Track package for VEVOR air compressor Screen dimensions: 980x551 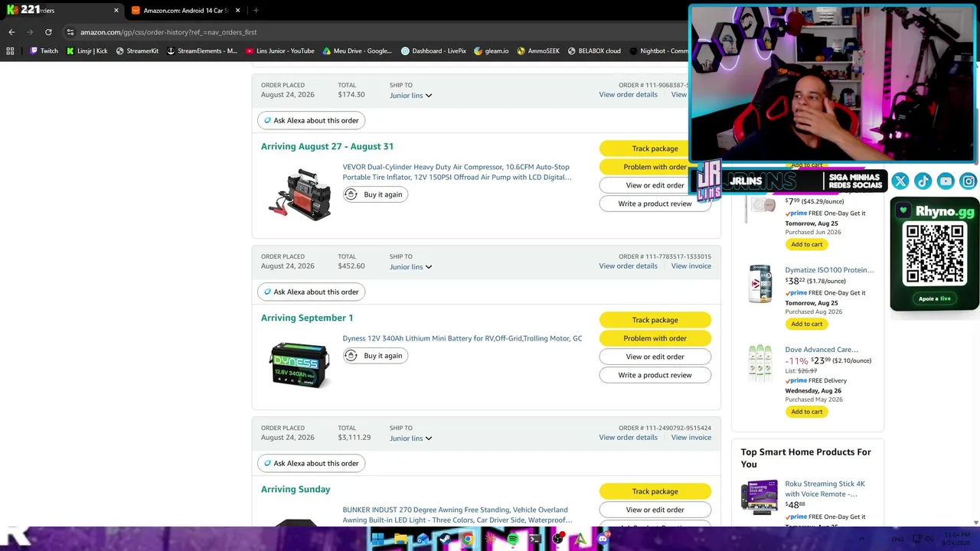click(655, 148)
